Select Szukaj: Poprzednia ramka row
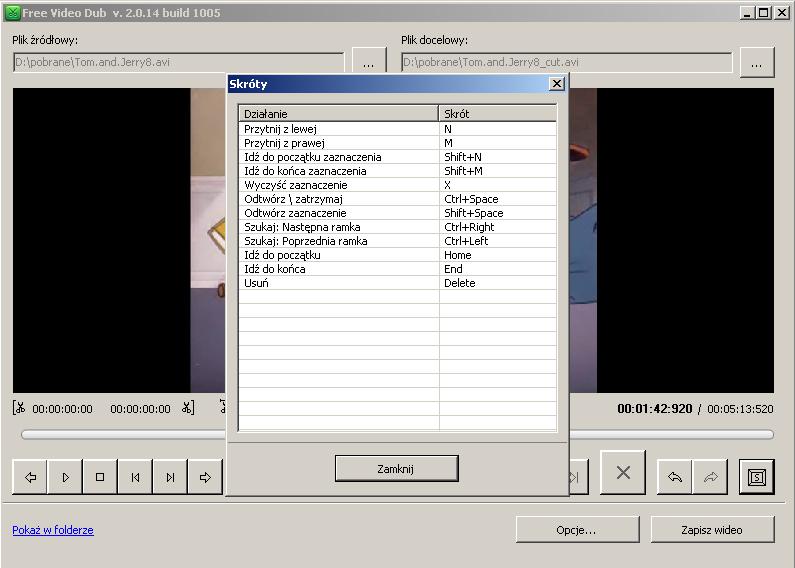Viewport: 795px width, 568px height. click(x=398, y=241)
